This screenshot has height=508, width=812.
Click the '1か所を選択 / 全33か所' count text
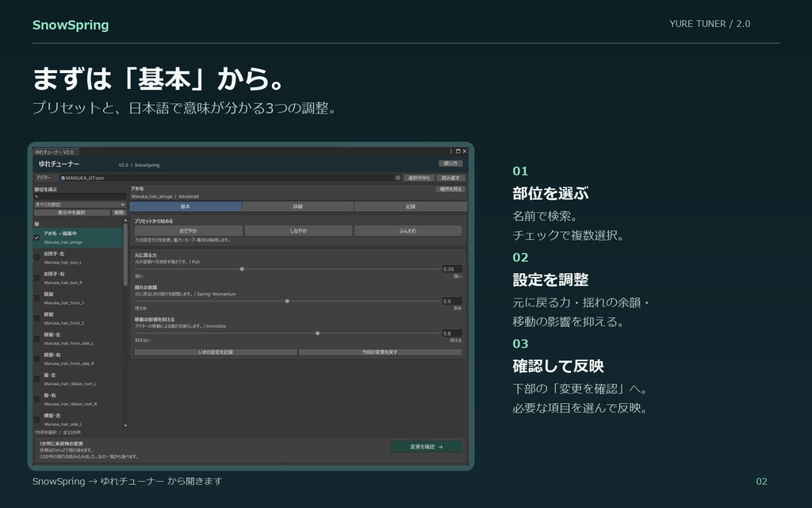tap(57, 433)
